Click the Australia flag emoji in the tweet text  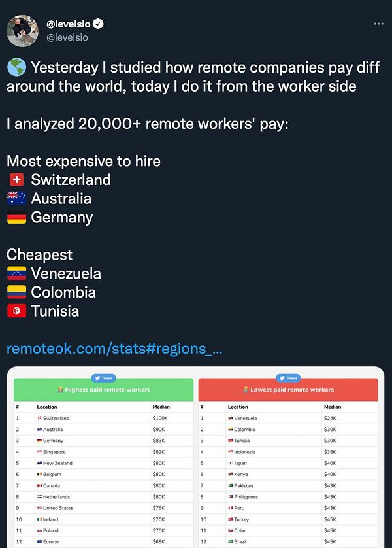click(16, 199)
